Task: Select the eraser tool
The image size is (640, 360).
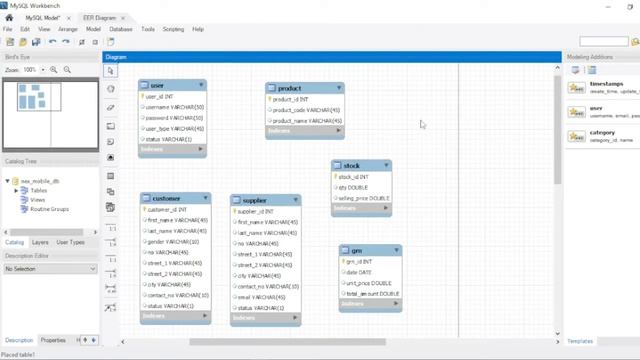Action: coord(110,107)
